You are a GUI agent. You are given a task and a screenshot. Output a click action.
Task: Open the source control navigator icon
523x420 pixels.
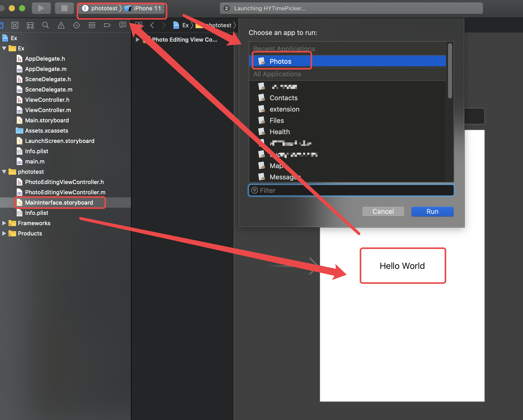(x=15, y=25)
